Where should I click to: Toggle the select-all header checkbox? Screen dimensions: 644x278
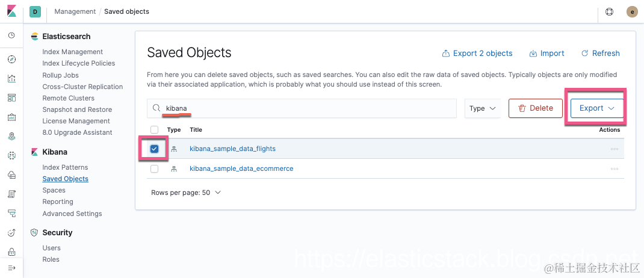[x=155, y=130]
